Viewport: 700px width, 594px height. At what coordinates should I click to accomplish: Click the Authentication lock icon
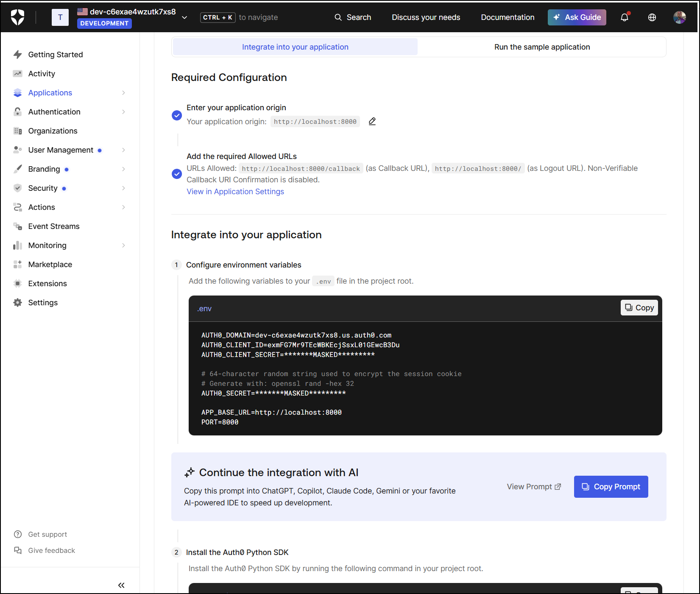click(x=17, y=112)
